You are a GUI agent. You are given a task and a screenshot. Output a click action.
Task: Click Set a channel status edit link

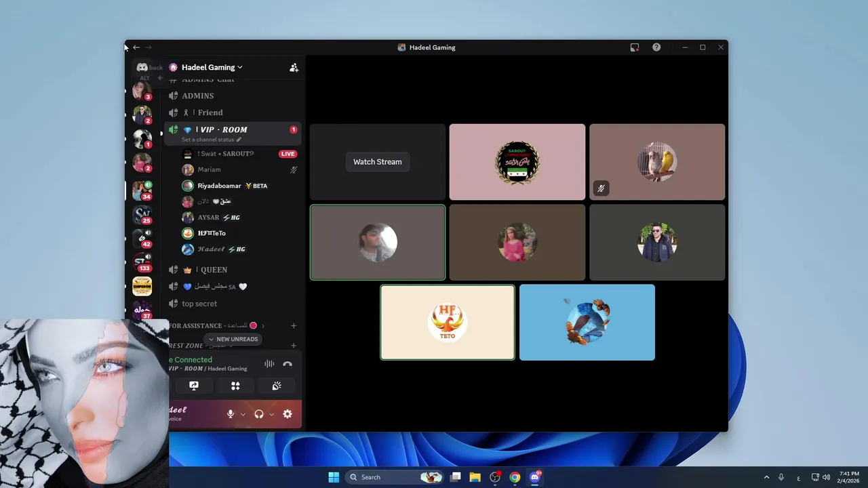(x=212, y=140)
